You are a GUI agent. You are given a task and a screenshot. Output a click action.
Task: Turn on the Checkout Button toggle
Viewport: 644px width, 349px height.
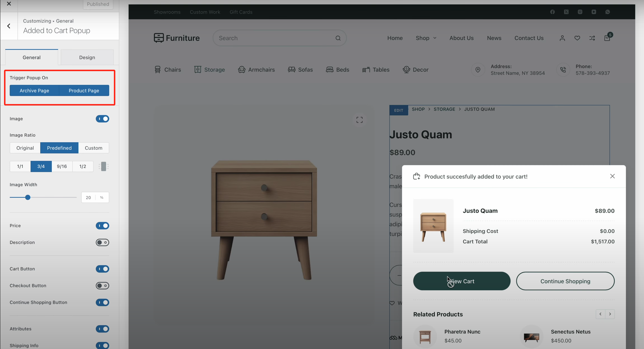point(102,286)
